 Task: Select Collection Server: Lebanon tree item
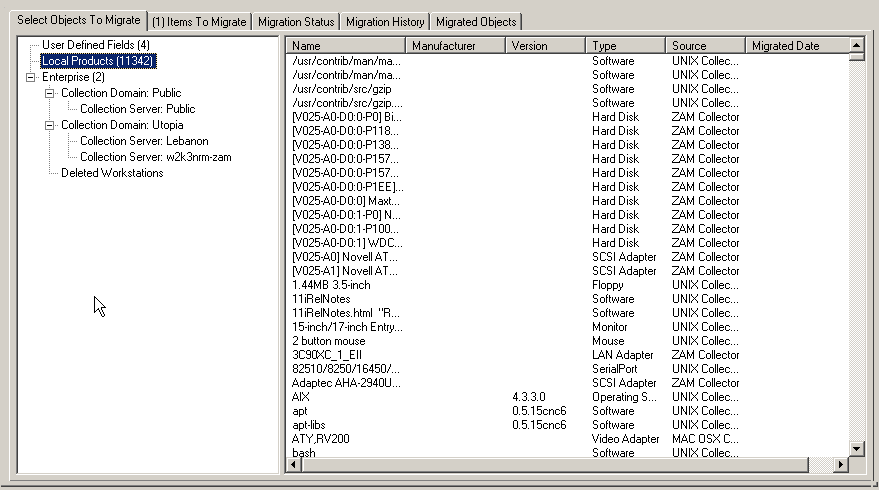[x=144, y=141]
